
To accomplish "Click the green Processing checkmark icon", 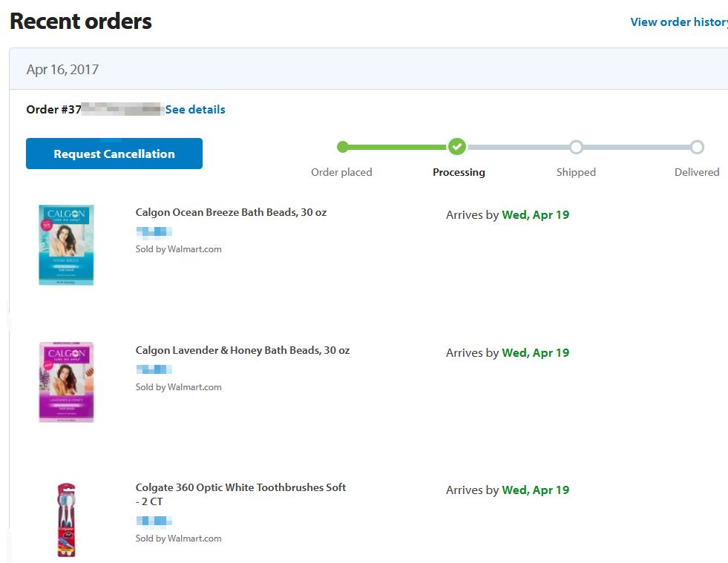I will 457,147.
